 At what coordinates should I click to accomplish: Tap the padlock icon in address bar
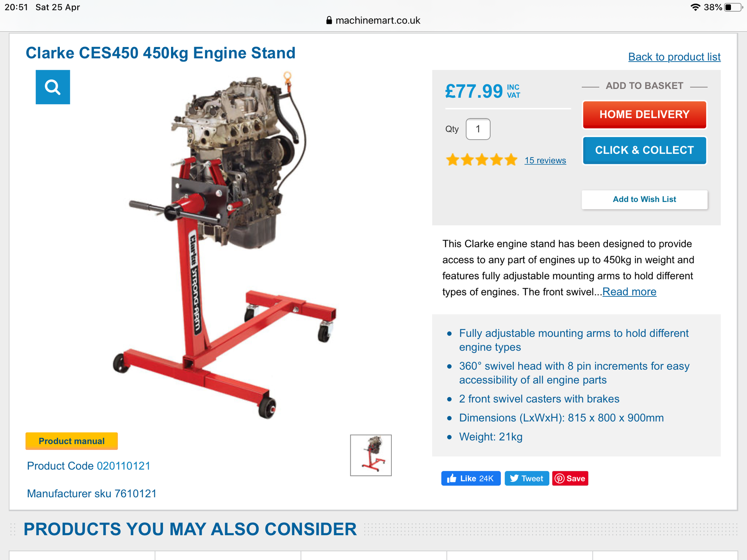[329, 20]
